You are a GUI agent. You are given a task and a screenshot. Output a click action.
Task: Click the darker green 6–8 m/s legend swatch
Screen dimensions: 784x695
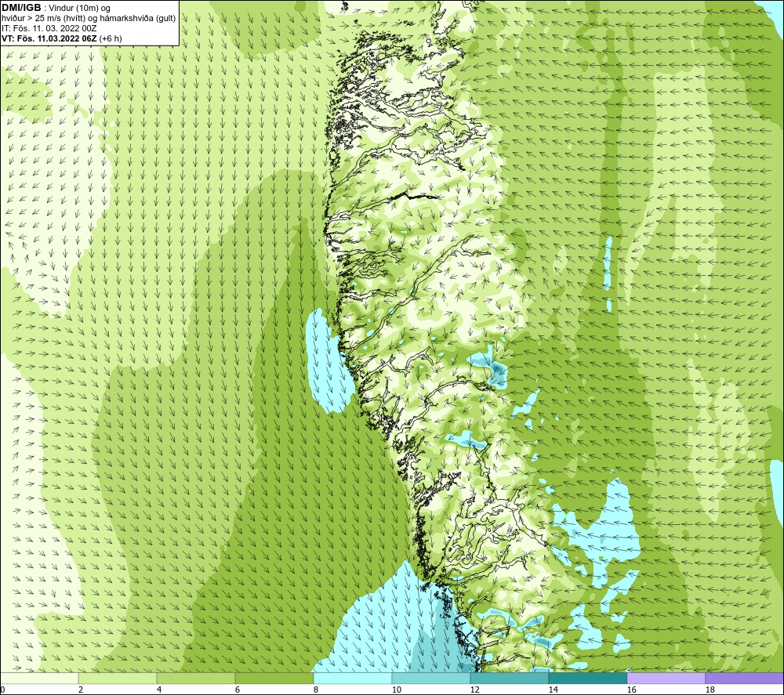pyautogui.click(x=274, y=678)
